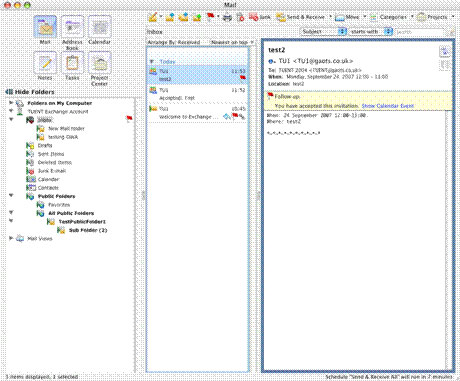Toggle the Newest on top sort order
Viewport: 460px width, 381px height.
pyautogui.click(x=232, y=42)
